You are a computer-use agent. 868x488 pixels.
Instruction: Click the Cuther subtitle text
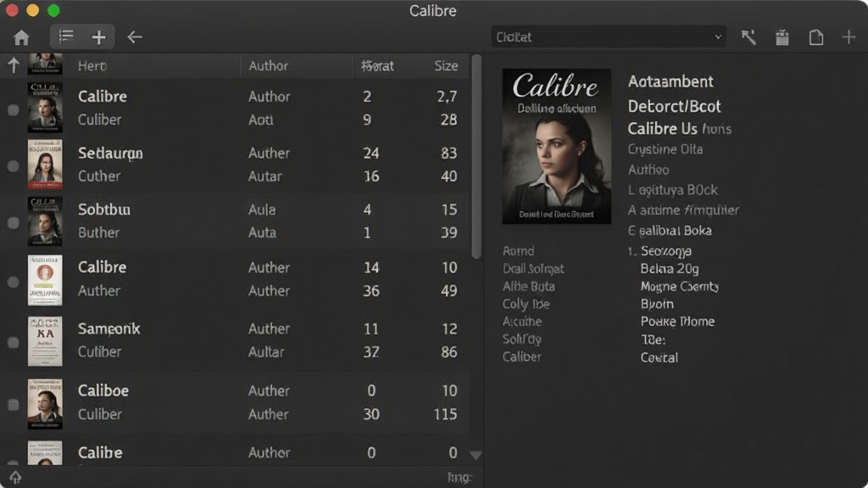(98, 176)
